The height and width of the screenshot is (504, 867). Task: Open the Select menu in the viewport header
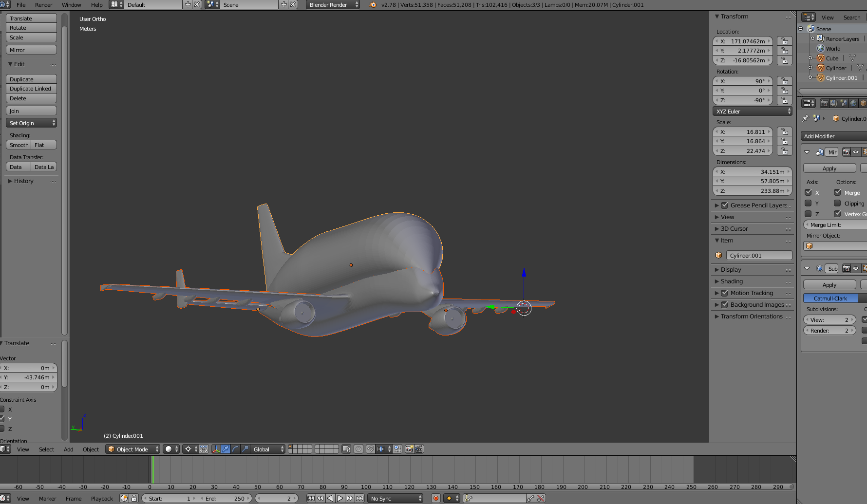click(46, 449)
